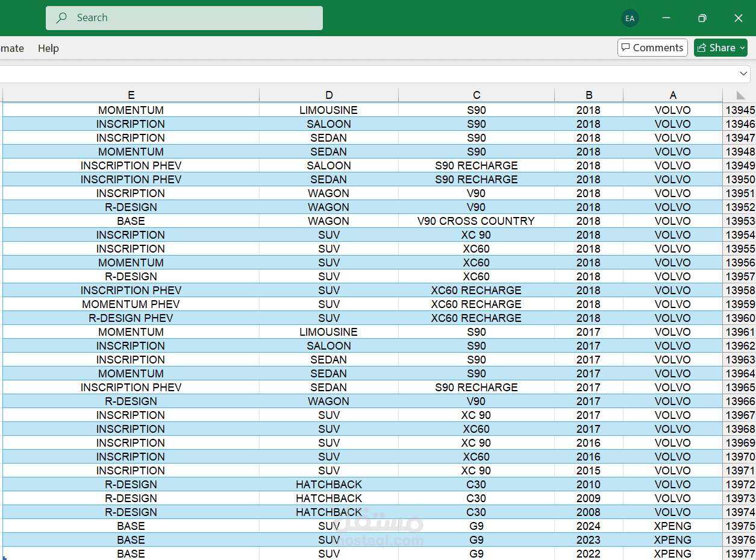Image resolution: width=756 pixels, height=560 pixels.
Task: Open the Comments pane
Action: pos(652,48)
